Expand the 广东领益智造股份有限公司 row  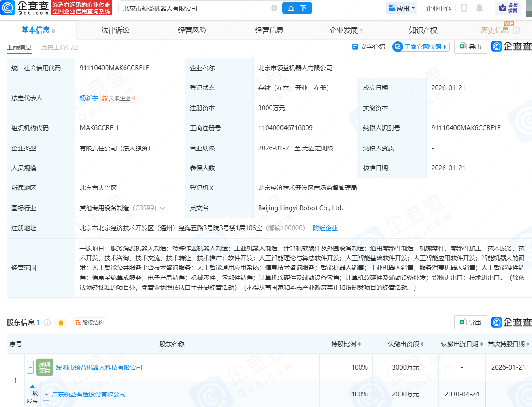(x=46, y=394)
